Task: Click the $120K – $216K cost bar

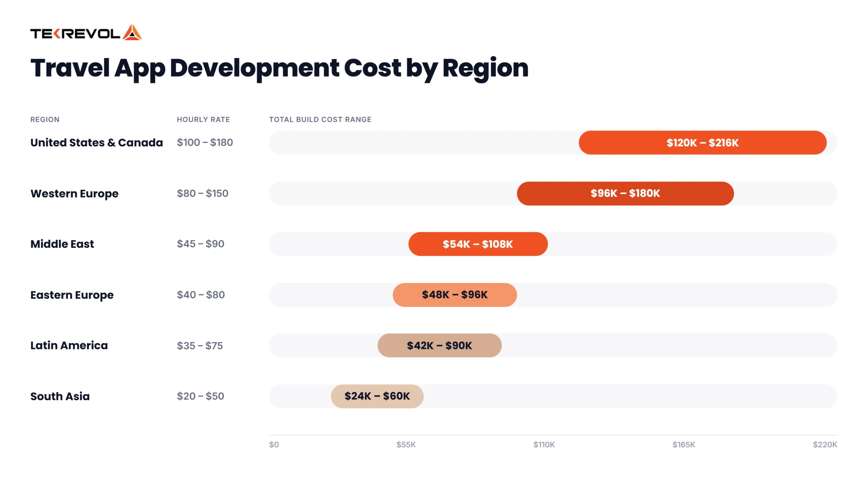Action: (x=702, y=143)
